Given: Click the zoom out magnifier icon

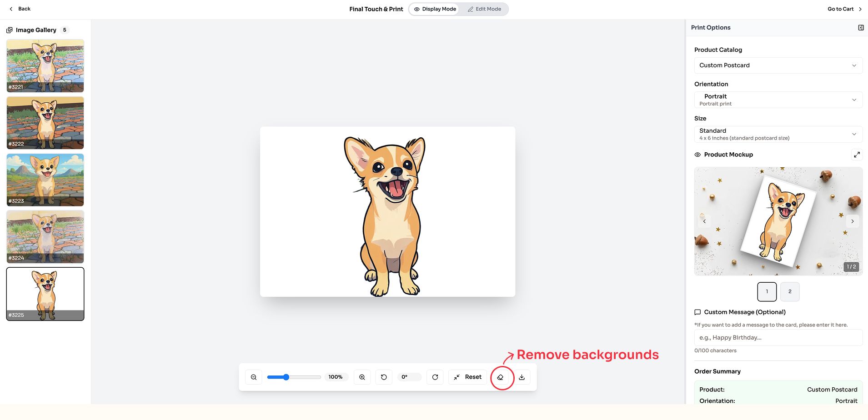Looking at the screenshot, I should click(x=254, y=377).
